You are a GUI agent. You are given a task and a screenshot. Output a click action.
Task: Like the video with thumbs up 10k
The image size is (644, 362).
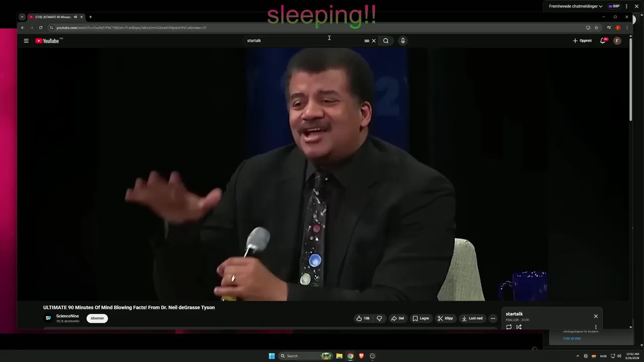click(363, 318)
